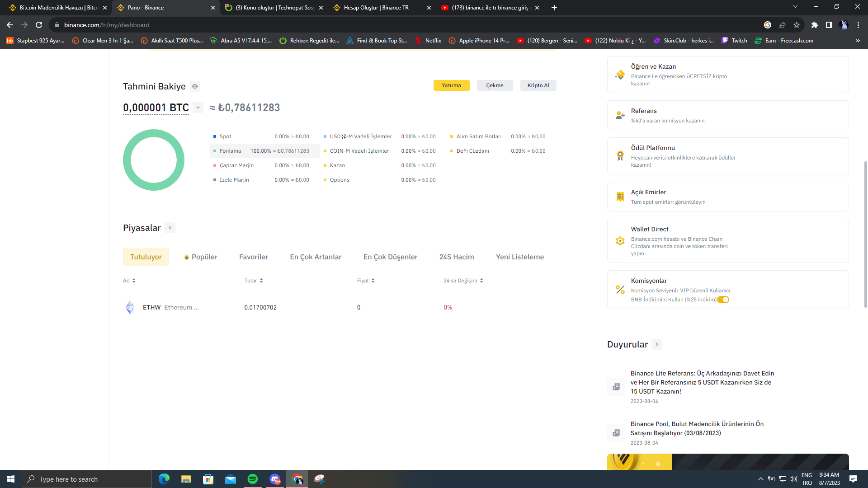Open Spotify from the taskbar
This screenshot has height=488, width=868.
click(x=252, y=479)
